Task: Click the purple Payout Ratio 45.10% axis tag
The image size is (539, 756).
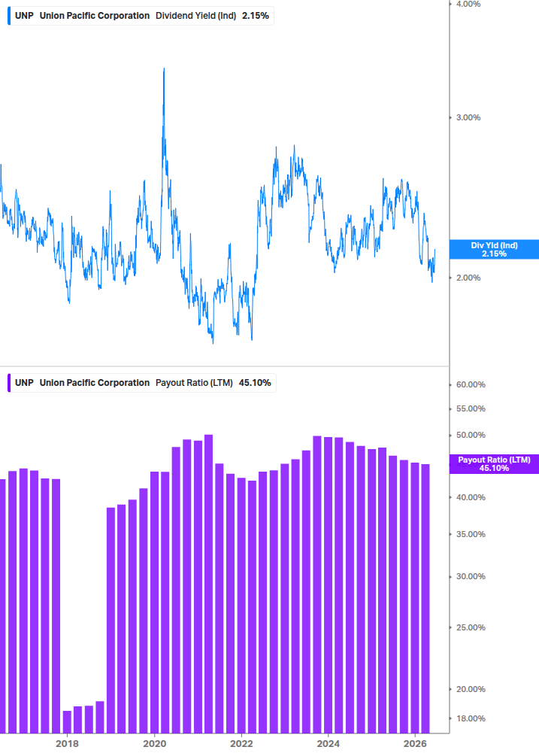Action: (494, 464)
